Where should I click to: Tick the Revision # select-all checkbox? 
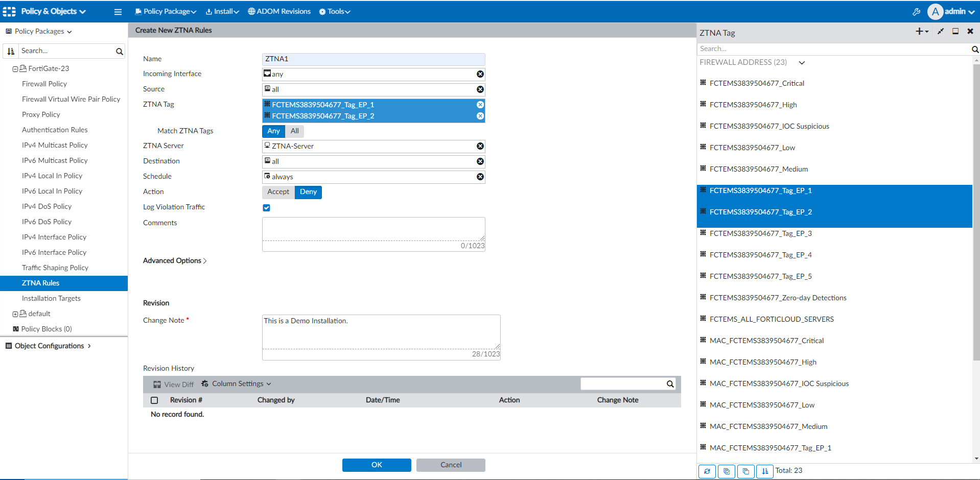[x=154, y=400]
